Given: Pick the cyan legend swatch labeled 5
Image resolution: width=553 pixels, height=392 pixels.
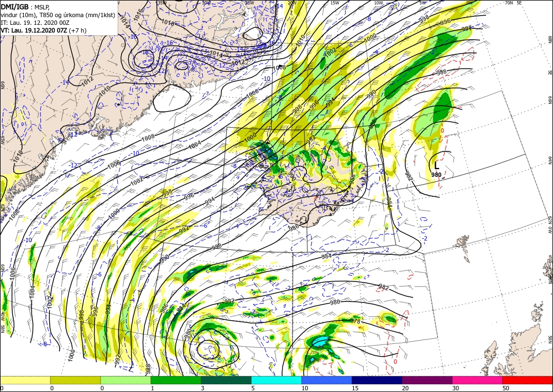Looking at the screenshot, I should click(x=276, y=380).
